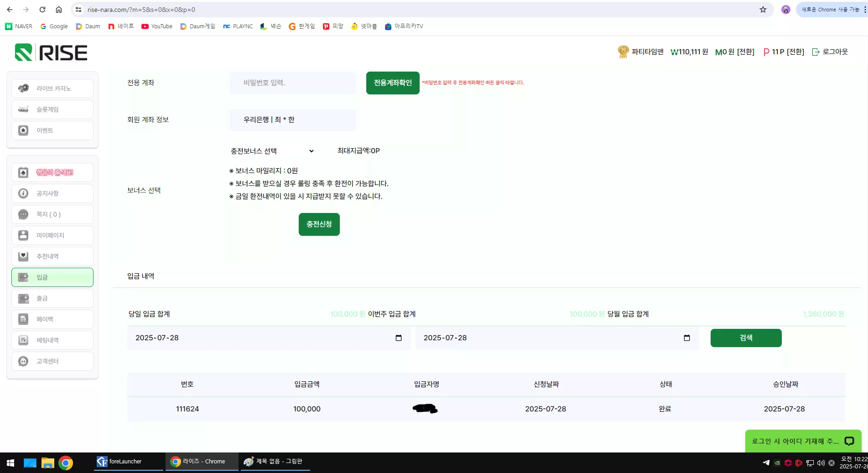Click the slot game icon in sidebar

[x=23, y=109]
